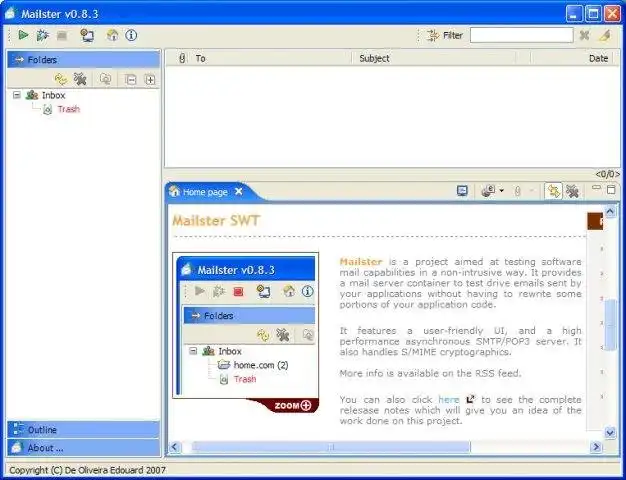
Task: Toggle the highlighted yellow refresh icon in viewer toolbar
Action: 553,191
